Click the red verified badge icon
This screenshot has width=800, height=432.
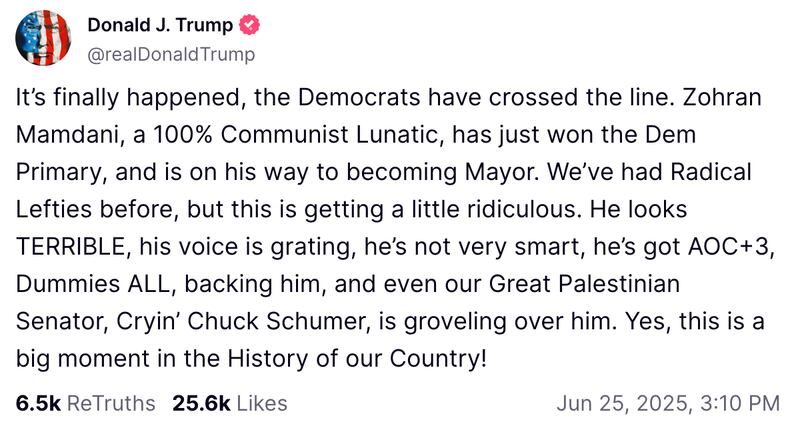coord(246,25)
